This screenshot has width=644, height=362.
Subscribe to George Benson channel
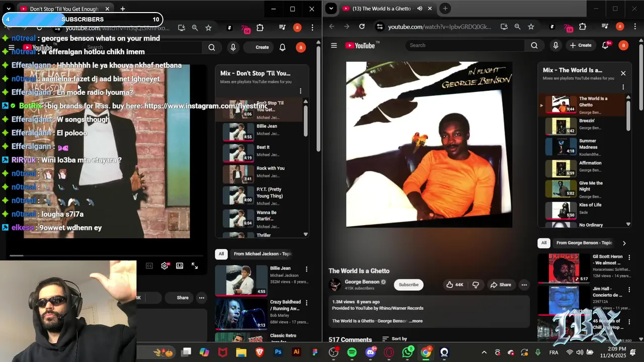pyautogui.click(x=409, y=285)
